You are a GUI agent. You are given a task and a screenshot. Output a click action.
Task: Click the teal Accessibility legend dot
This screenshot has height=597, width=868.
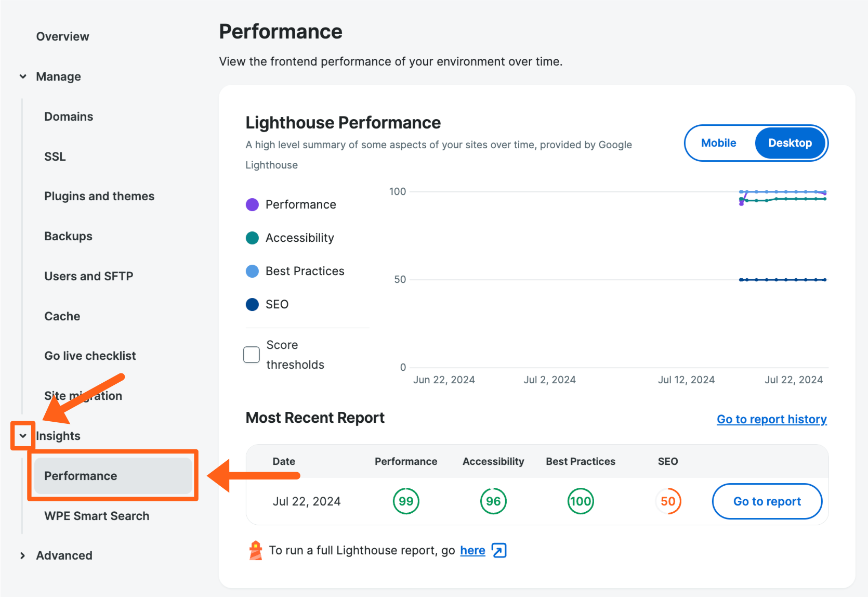pos(252,238)
